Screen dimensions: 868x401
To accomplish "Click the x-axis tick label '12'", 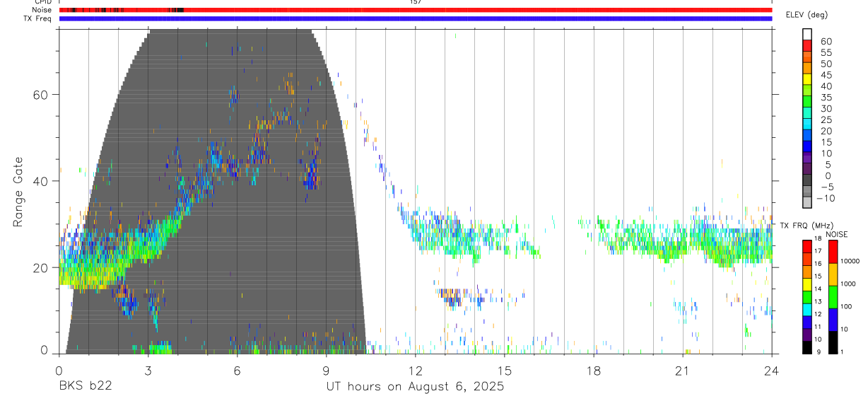I will click(415, 371).
